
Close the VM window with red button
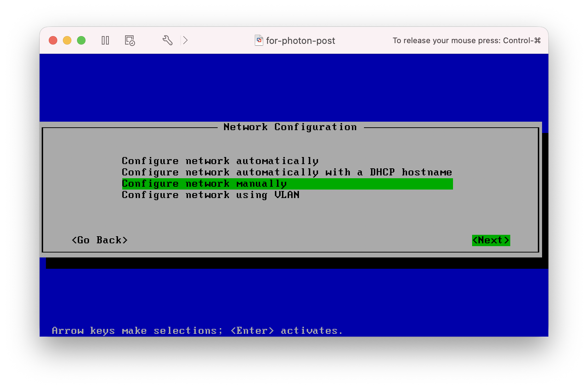pyautogui.click(x=53, y=41)
